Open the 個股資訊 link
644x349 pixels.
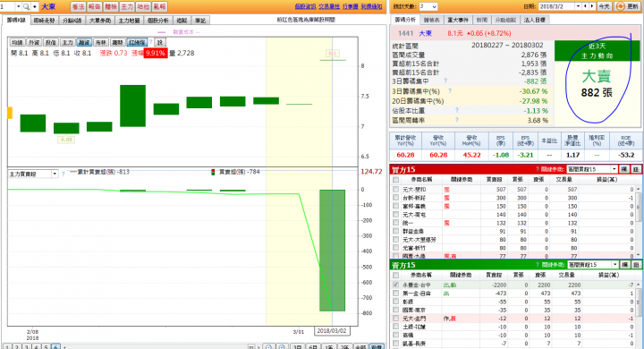(x=305, y=6)
